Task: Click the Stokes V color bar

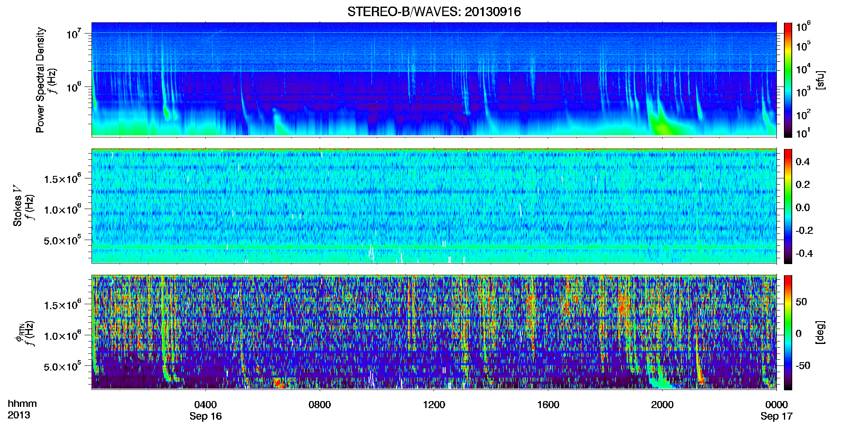Action: [x=788, y=206]
